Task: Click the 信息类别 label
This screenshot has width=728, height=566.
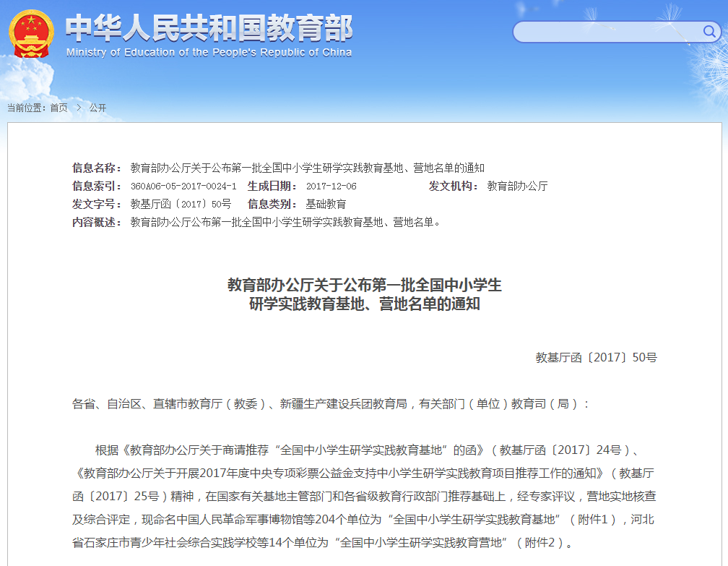Action: pyautogui.click(x=272, y=204)
